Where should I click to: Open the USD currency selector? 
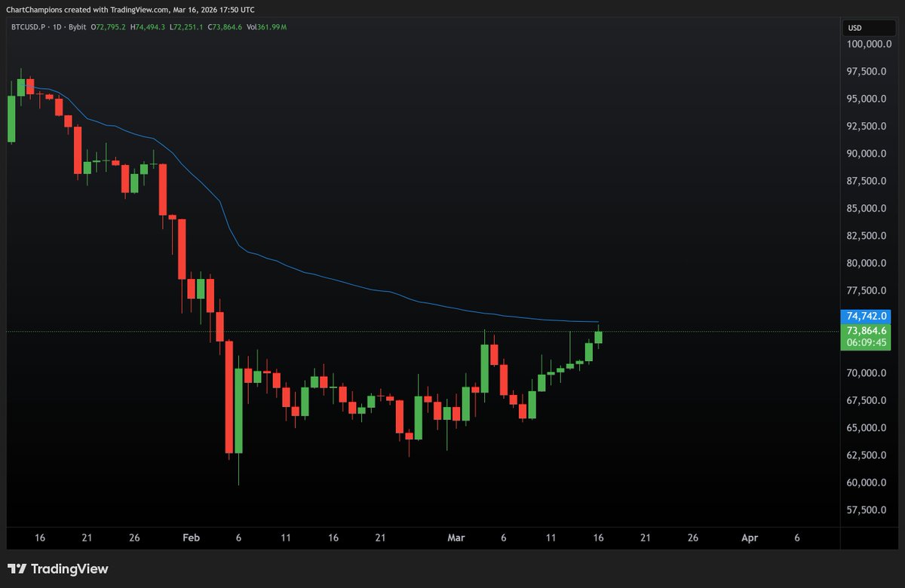pyautogui.click(x=870, y=28)
